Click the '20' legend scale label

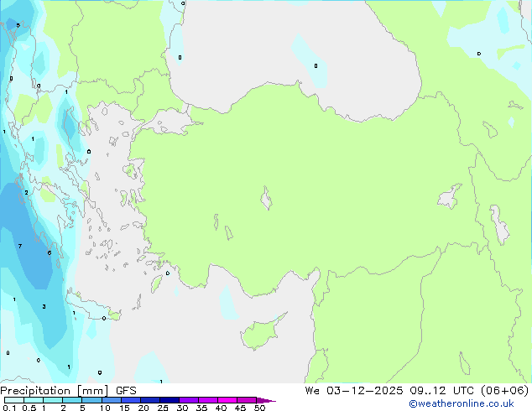click(143, 408)
